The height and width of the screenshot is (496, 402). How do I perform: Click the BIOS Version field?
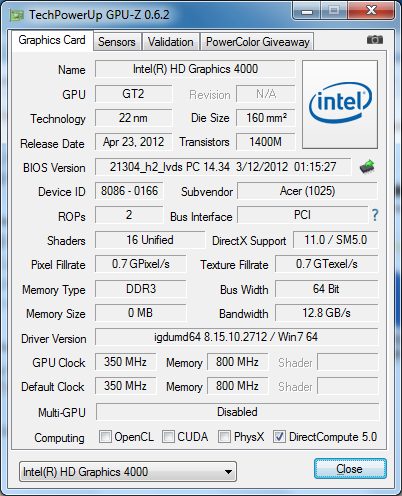(x=223, y=167)
